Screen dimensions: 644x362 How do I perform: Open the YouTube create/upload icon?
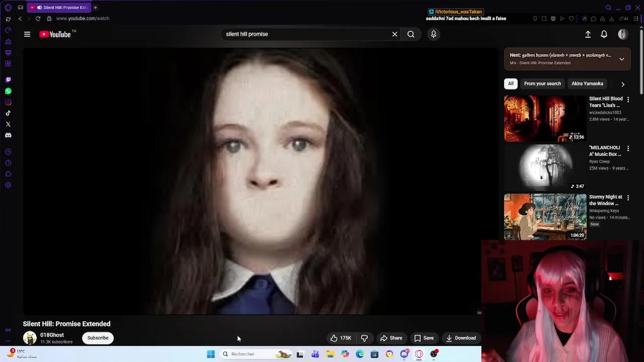pyautogui.click(x=588, y=34)
